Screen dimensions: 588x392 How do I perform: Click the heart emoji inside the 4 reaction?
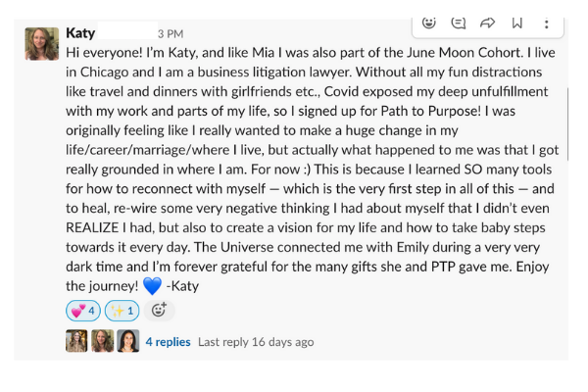click(x=75, y=311)
